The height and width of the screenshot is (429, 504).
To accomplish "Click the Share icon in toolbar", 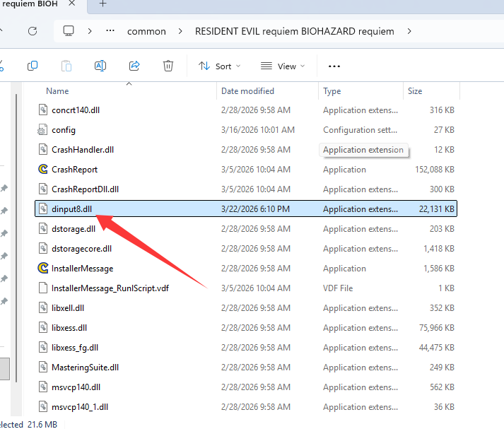I will [134, 66].
